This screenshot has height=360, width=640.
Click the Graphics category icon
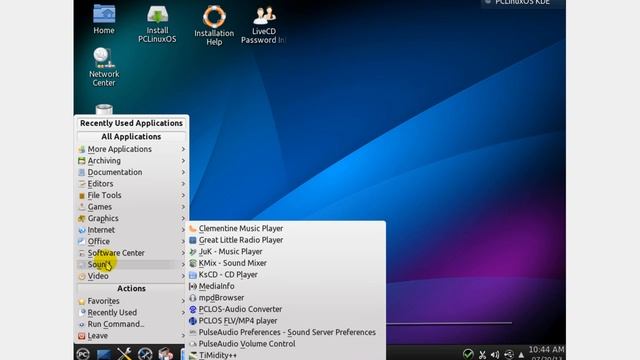pyautogui.click(x=82, y=219)
